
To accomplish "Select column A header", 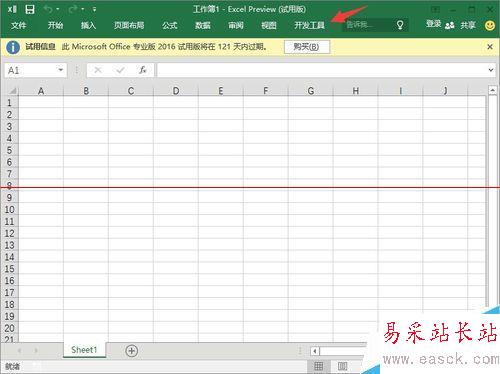I will pos(41,91).
